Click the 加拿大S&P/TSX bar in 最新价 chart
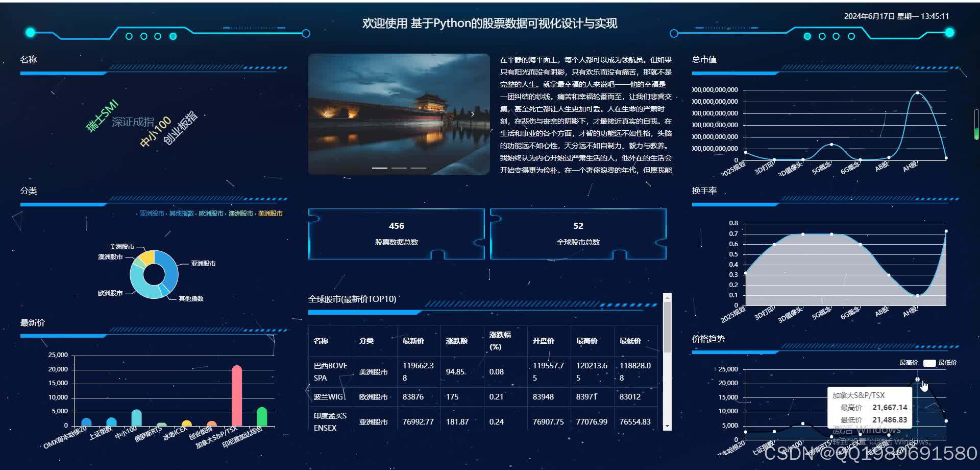Viewport: 980px width, 470px height. pos(236,396)
